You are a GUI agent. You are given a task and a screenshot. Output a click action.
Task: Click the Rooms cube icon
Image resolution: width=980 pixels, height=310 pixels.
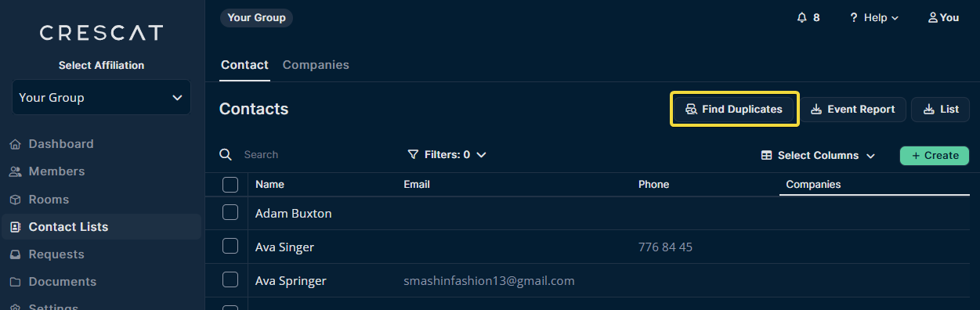pyautogui.click(x=15, y=200)
